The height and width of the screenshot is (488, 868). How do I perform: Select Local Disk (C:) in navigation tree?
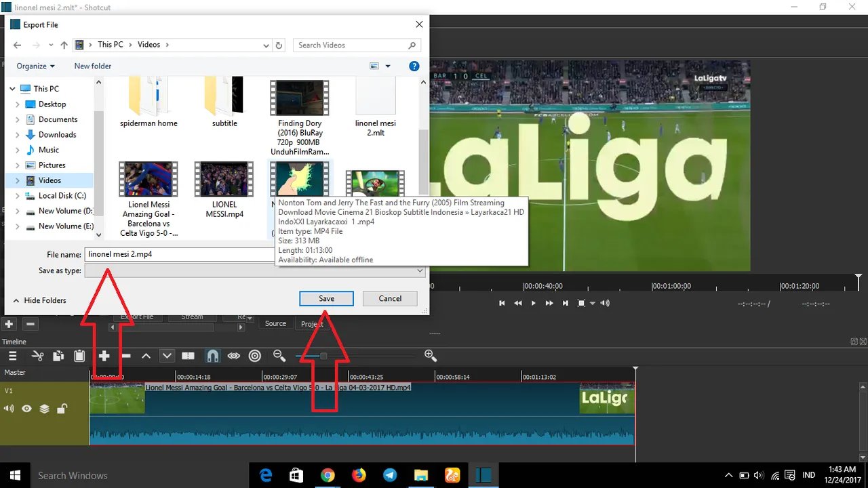[x=62, y=196]
